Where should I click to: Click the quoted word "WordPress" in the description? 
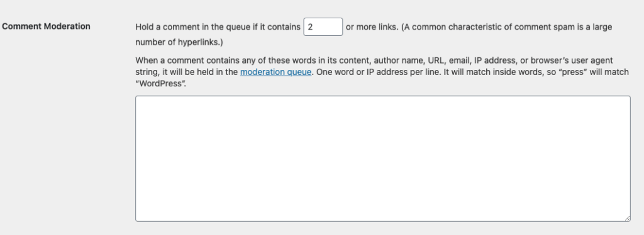click(160, 84)
